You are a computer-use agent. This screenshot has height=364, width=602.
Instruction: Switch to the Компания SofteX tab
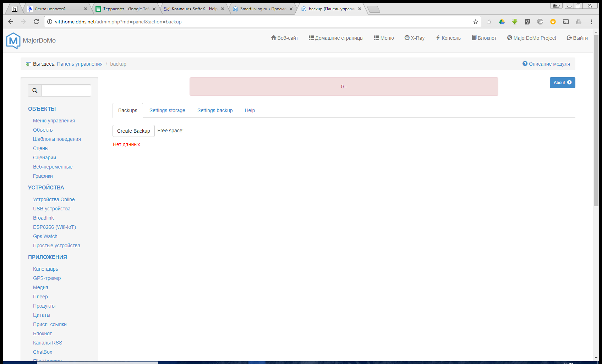pyautogui.click(x=194, y=9)
